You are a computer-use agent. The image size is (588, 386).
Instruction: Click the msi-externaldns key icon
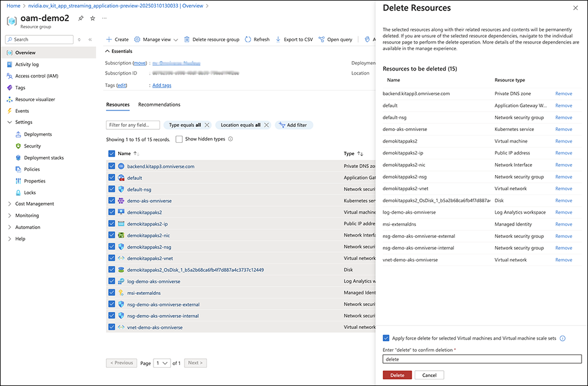click(x=121, y=293)
